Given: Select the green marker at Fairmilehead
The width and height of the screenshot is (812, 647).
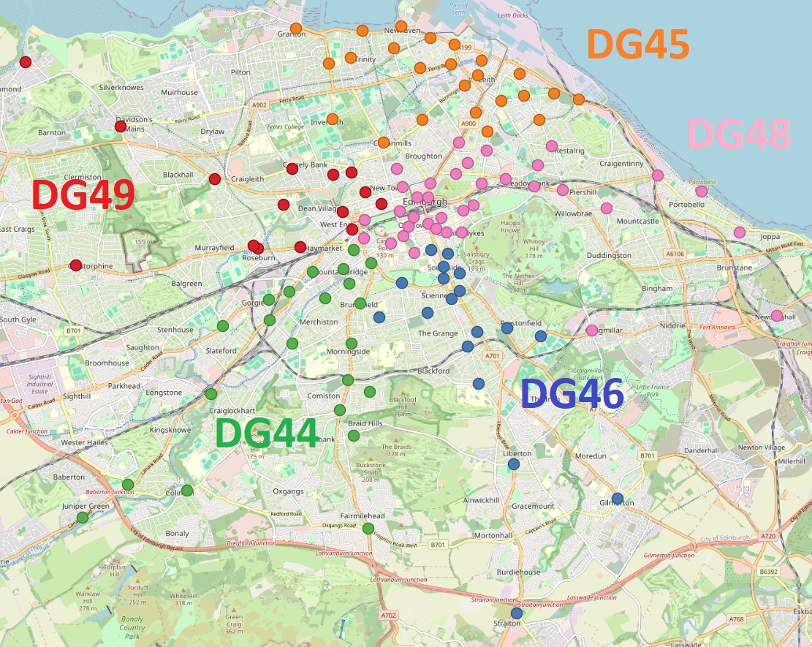Looking at the screenshot, I should [x=368, y=529].
